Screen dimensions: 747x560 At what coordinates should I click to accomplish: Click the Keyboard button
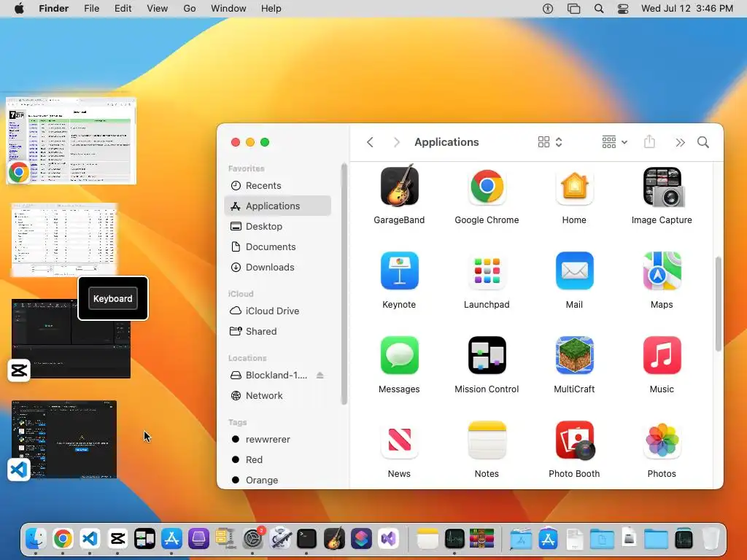pyautogui.click(x=113, y=298)
